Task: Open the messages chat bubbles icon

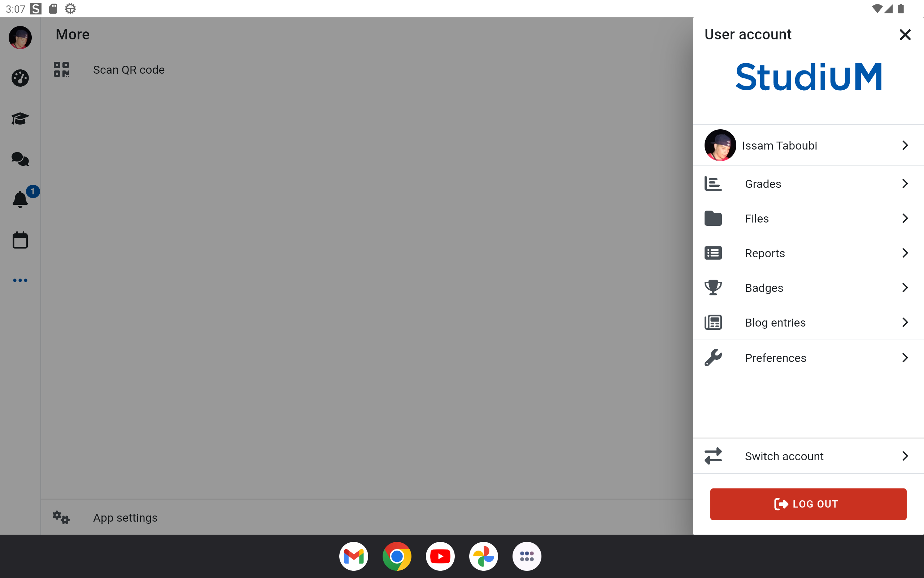Action: pos(20,159)
